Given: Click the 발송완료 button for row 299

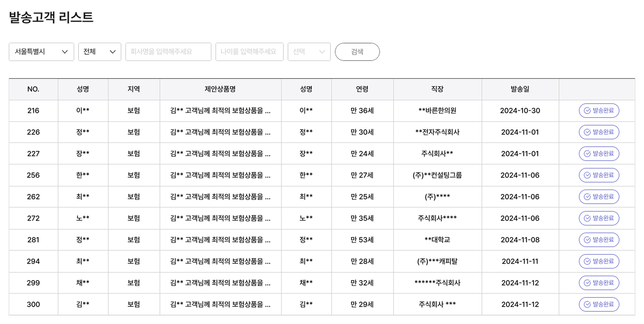Looking at the screenshot, I should point(599,283).
